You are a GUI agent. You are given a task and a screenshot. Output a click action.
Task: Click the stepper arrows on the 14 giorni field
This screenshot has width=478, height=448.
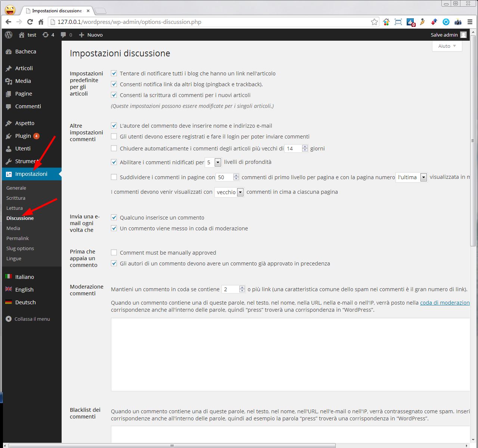[305, 149]
